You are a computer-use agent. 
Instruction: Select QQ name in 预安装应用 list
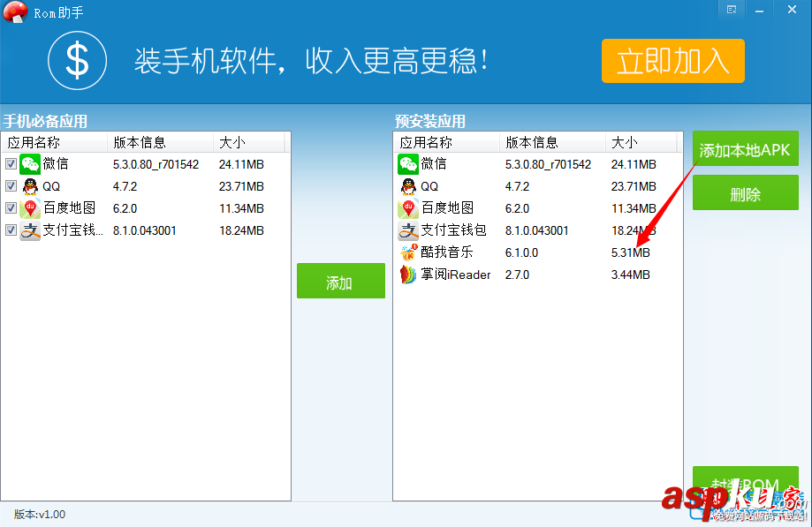click(x=429, y=186)
